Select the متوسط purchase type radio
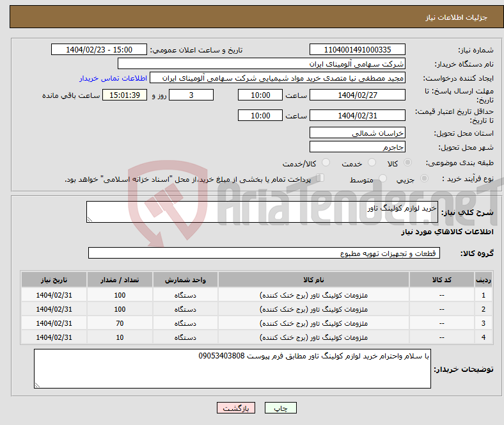504x425 pixels. point(383,178)
